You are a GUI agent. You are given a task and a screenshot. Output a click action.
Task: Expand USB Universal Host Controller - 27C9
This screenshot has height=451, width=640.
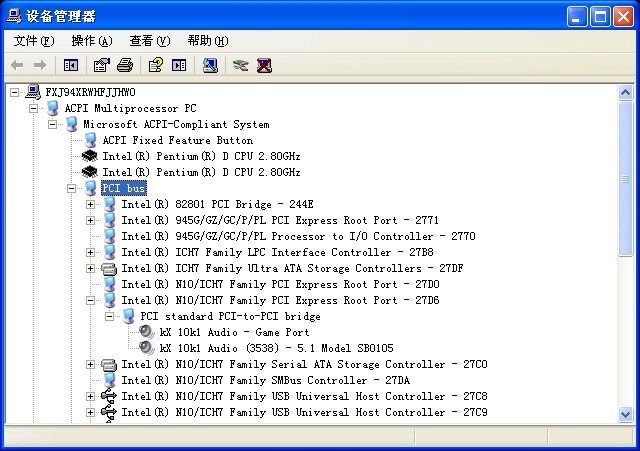coord(91,412)
